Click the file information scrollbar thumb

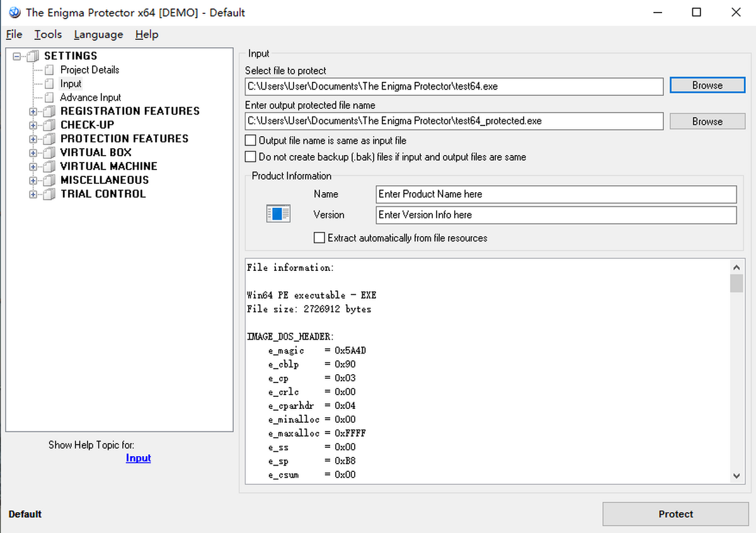tap(736, 284)
